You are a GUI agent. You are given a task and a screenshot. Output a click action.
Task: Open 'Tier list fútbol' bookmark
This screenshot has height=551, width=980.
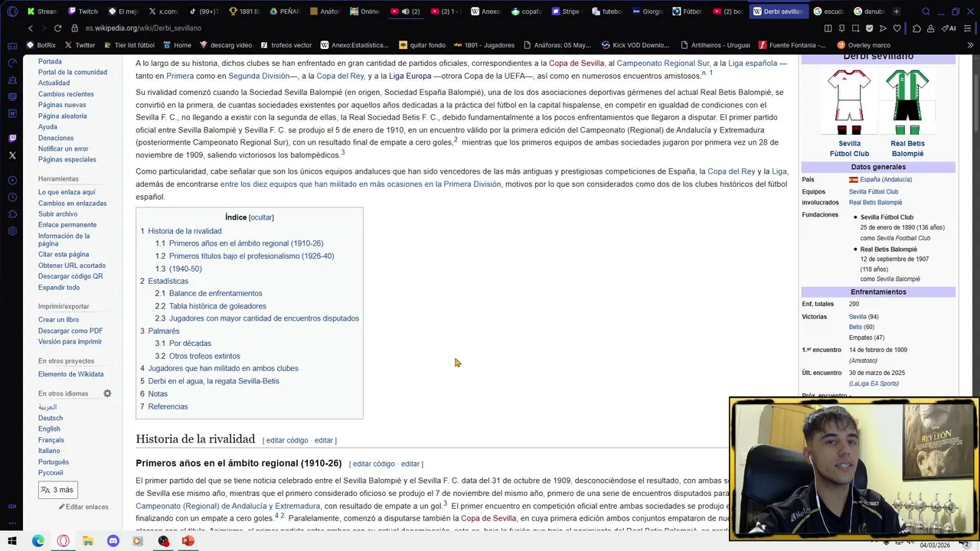[128, 45]
